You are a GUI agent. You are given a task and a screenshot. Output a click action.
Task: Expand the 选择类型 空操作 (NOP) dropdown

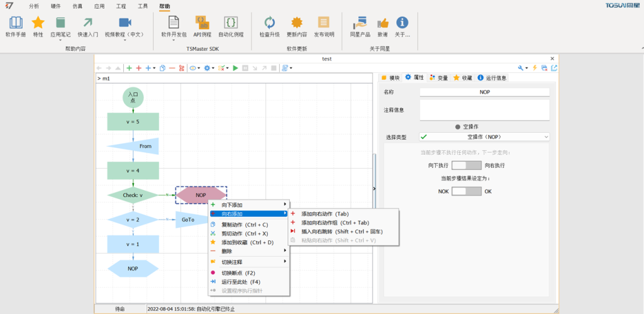point(545,137)
